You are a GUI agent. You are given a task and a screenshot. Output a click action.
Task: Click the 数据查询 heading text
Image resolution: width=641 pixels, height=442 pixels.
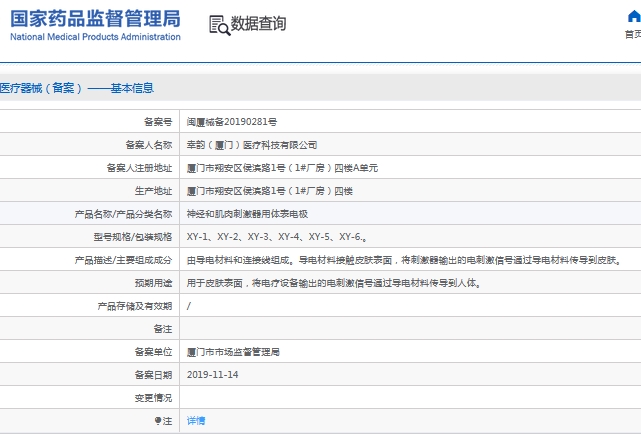(x=258, y=24)
